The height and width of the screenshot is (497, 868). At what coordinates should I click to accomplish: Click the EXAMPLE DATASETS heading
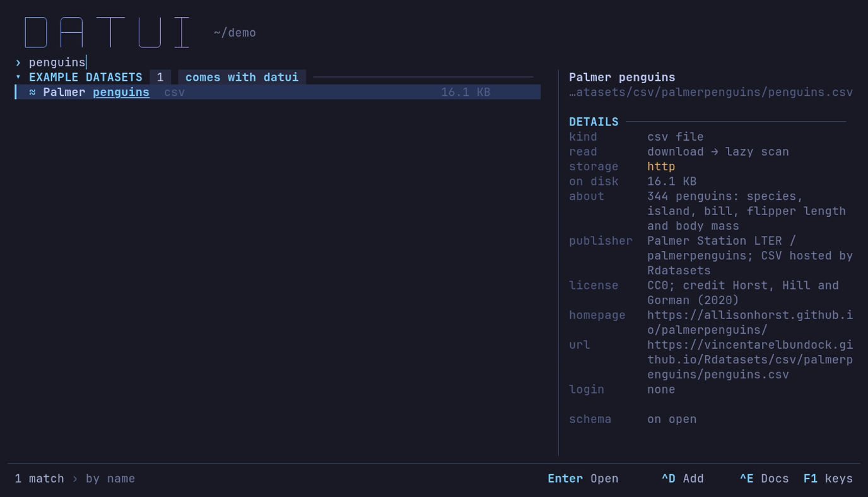(86, 77)
